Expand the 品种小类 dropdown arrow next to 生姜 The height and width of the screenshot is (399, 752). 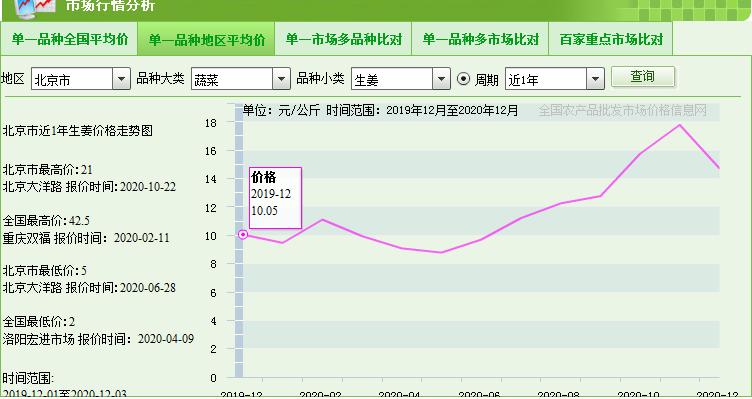point(441,79)
